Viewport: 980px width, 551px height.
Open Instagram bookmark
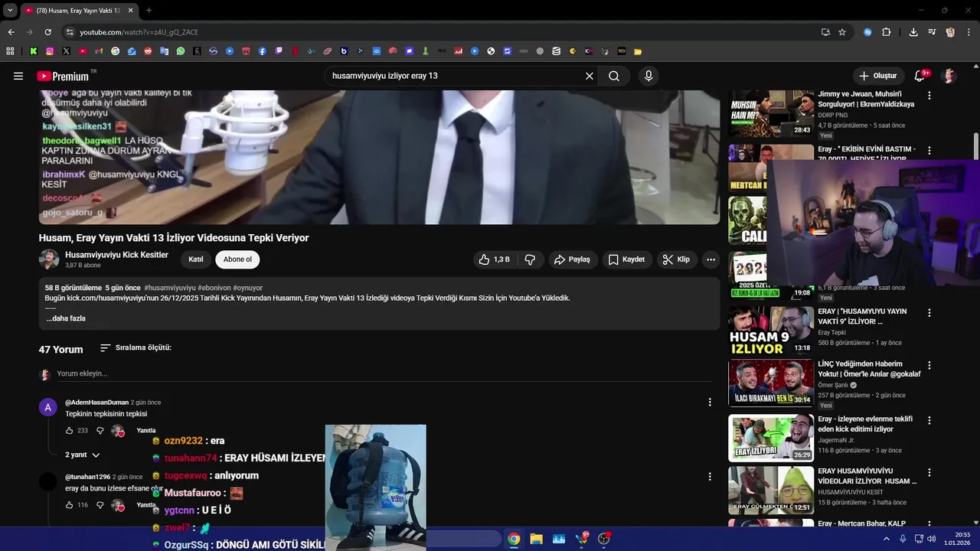(x=50, y=51)
